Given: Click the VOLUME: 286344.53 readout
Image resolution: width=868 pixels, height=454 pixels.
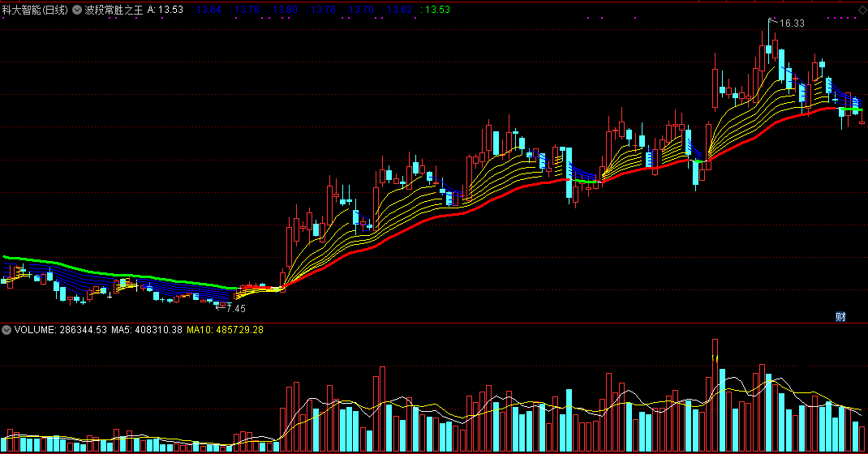Looking at the screenshot, I should tap(60, 330).
